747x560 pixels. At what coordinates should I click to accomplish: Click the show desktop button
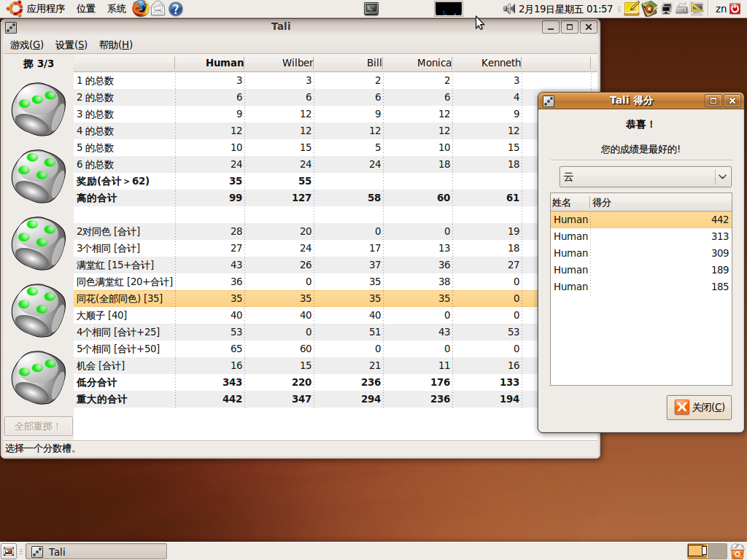[9, 551]
